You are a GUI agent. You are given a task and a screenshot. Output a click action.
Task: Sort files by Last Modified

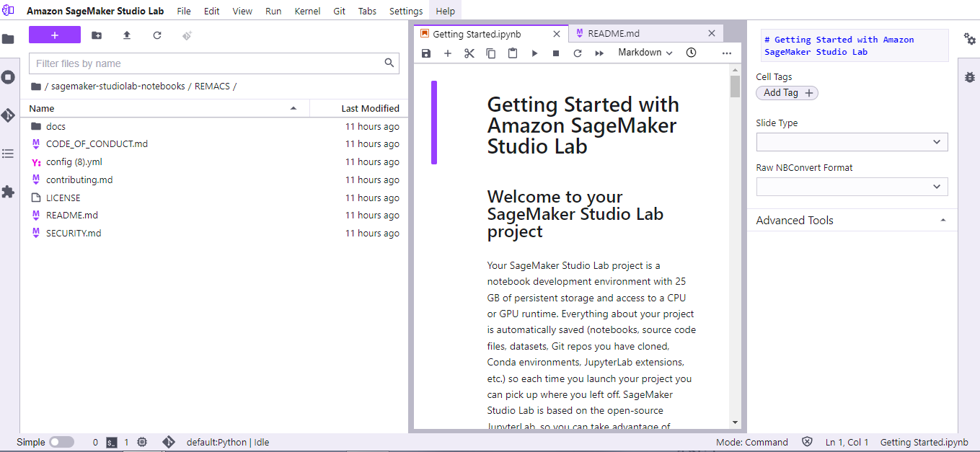pos(359,108)
